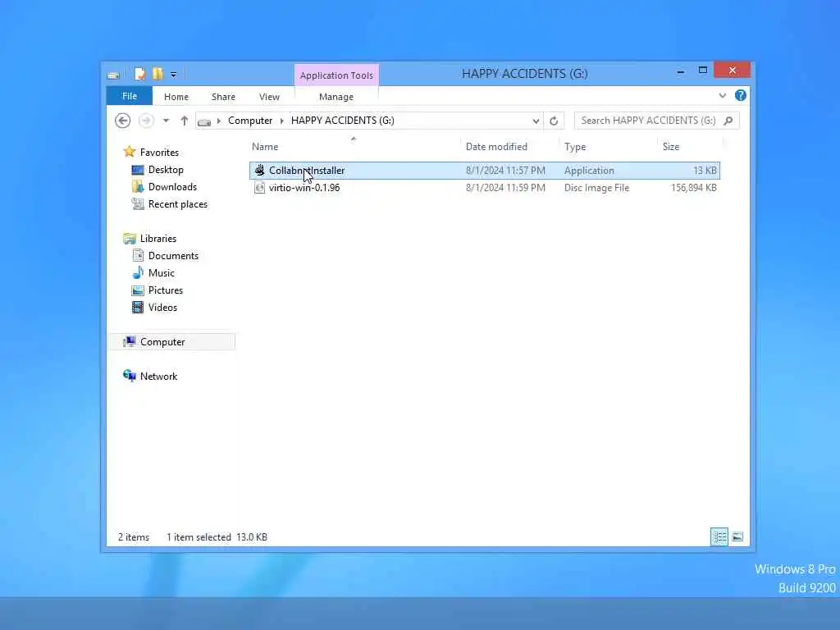Click the Pictures library icon

138,290
